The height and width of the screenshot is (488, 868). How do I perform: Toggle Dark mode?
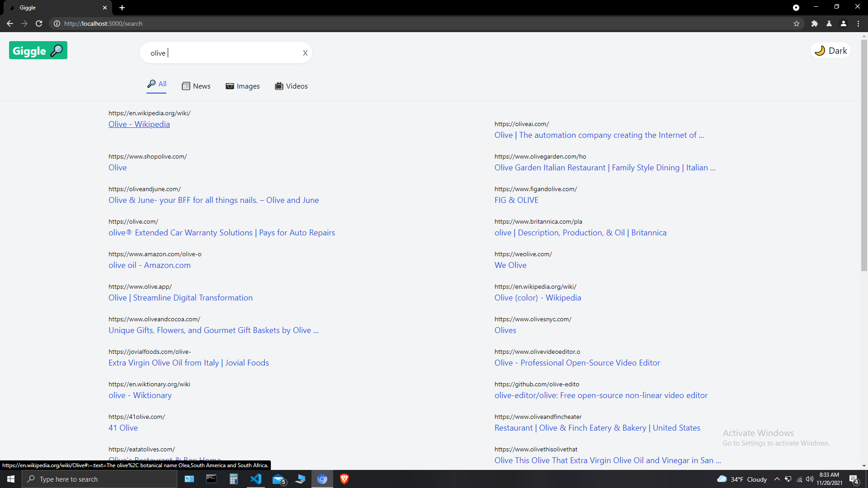pyautogui.click(x=830, y=51)
